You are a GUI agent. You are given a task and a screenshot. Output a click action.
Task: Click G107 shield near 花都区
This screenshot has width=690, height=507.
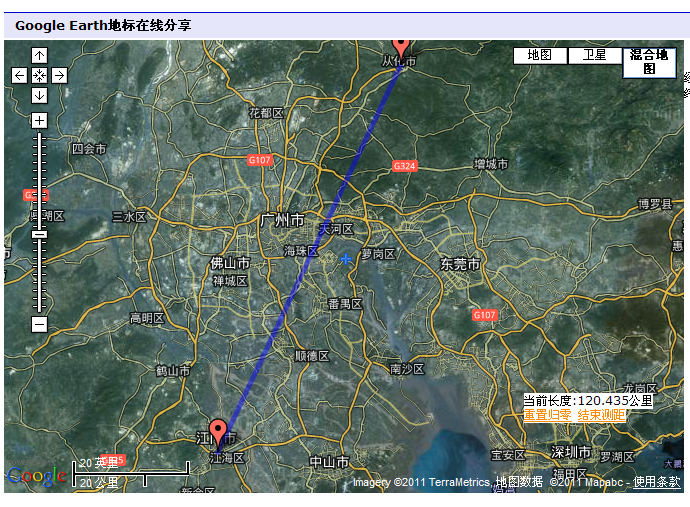click(x=259, y=160)
